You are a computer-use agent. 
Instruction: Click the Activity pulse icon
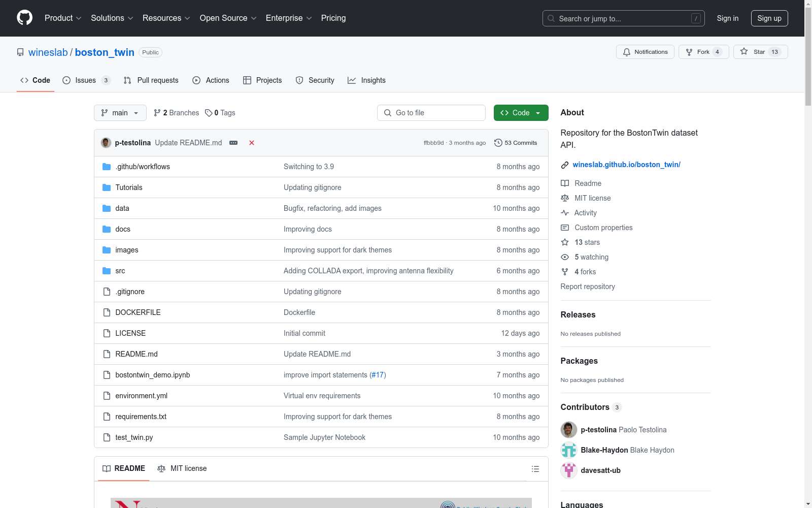tap(565, 213)
